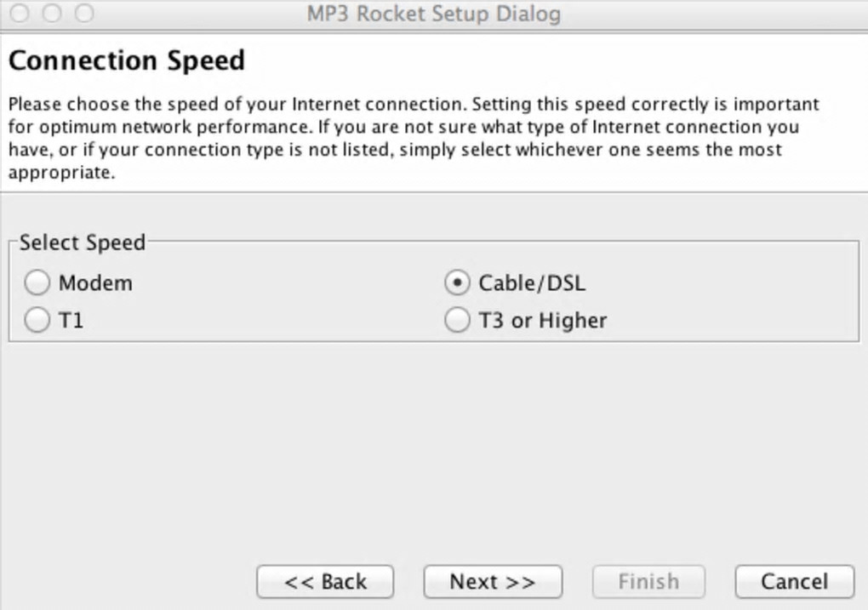This screenshot has height=610, width=868.
Task: Select the Modem connection speed radio button
Action: (37, 282)
